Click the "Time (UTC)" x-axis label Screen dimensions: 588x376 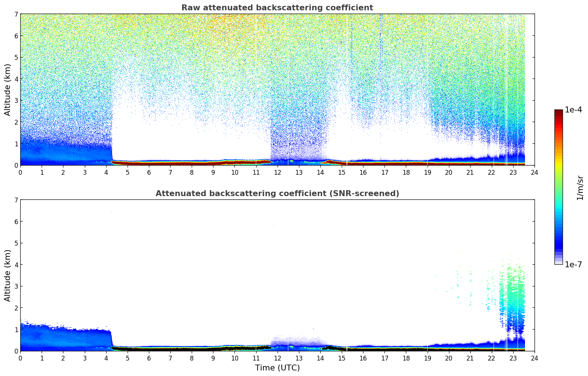coord(277,368)
